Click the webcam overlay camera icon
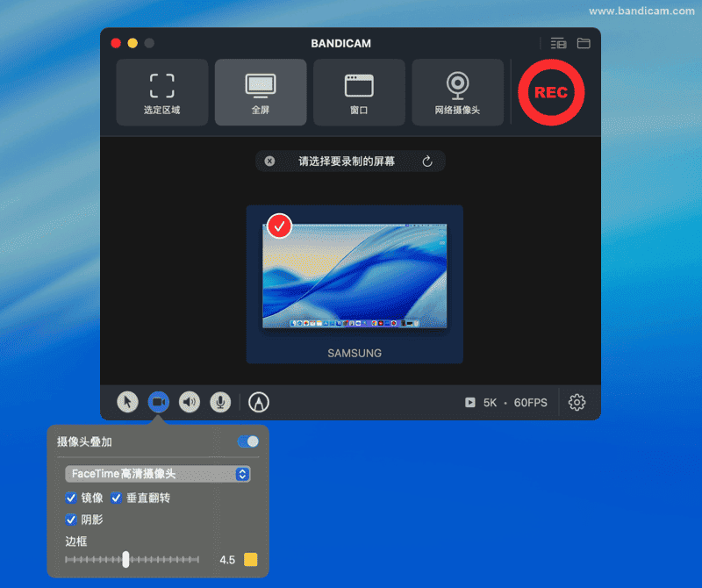This screenshot has width=702, height=588. click(x=159, y=402)
